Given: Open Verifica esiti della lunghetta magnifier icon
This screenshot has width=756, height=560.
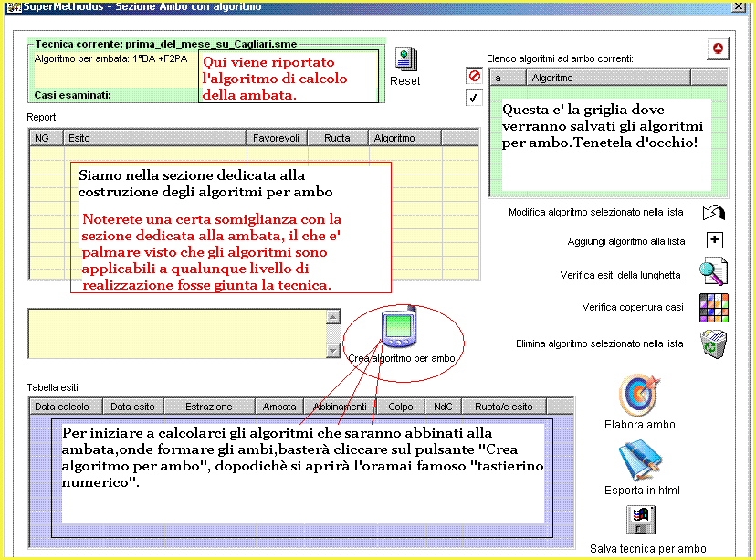Looking at the screenshot, I should 714,271.
